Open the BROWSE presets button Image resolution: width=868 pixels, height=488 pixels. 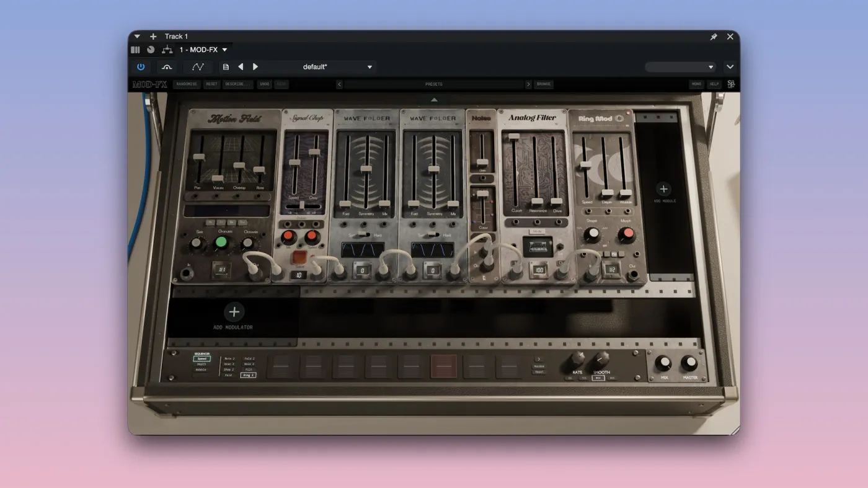(544, 84)
